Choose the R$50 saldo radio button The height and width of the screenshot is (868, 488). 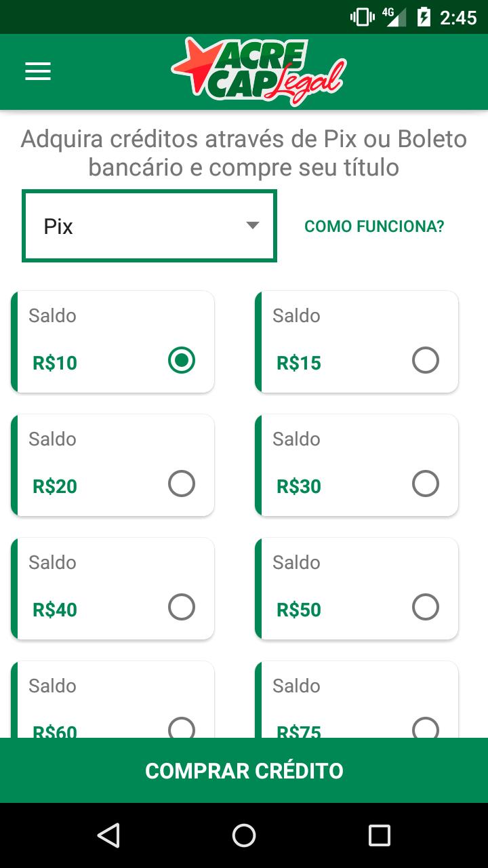click(426, 607)
